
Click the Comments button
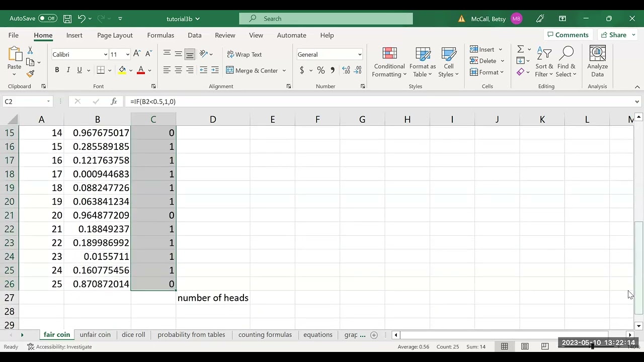coord(568,35)
